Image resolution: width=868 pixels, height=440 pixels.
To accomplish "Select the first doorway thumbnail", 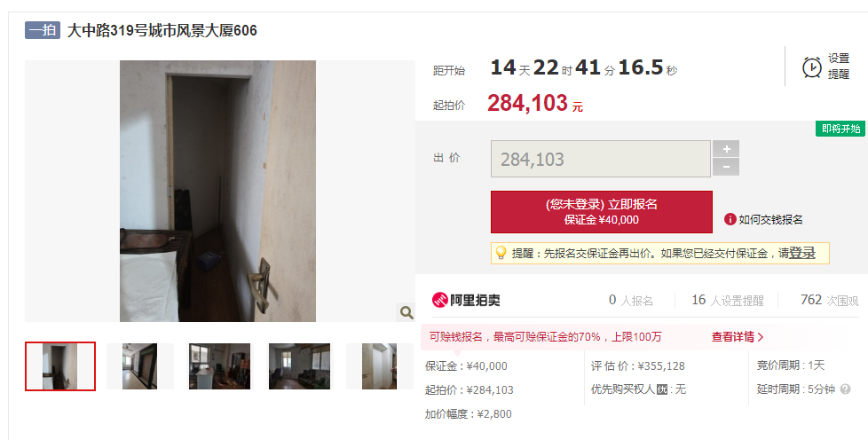I will point(59,366).
